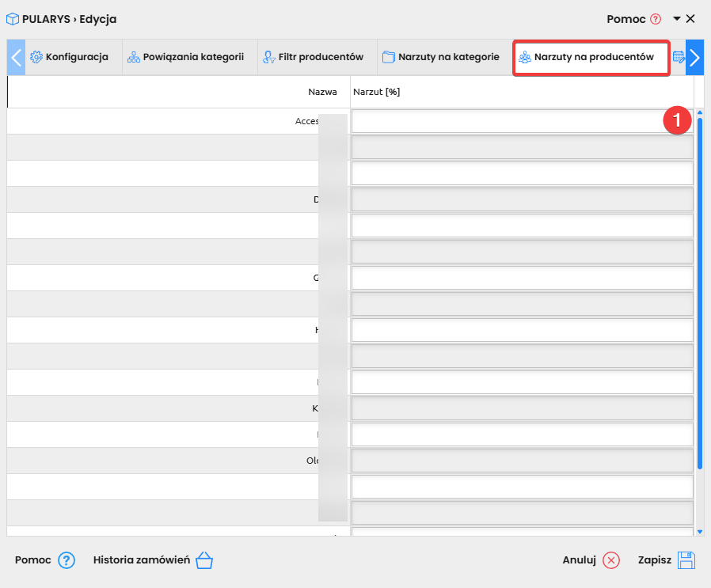Click the first Narzut [%] input field
The width and height of the screenshot is (711, 588).
point(507,121)
